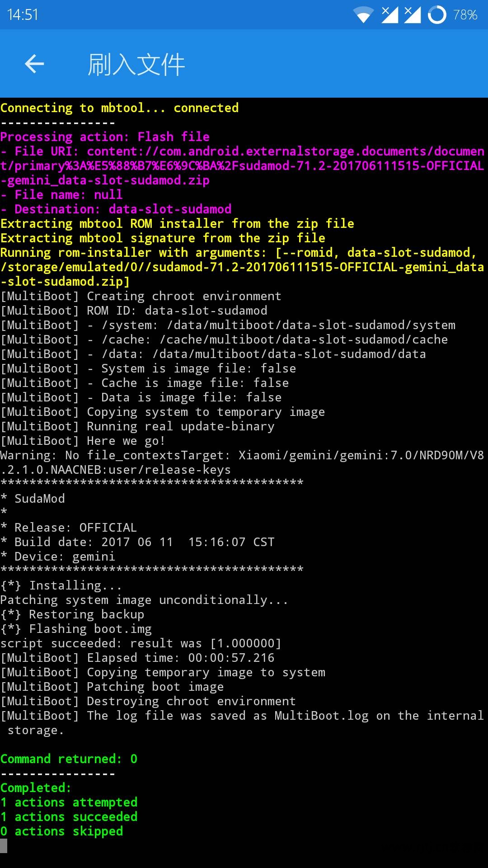Tap the '1 actions succeeded' line
The width and height of the screenshot is (488, 868).
(x=69, y=817)
